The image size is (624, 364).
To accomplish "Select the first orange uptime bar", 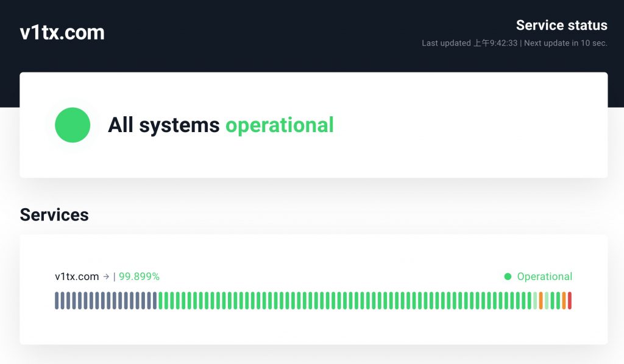I will pyautogui.click(x=541, y=301).
